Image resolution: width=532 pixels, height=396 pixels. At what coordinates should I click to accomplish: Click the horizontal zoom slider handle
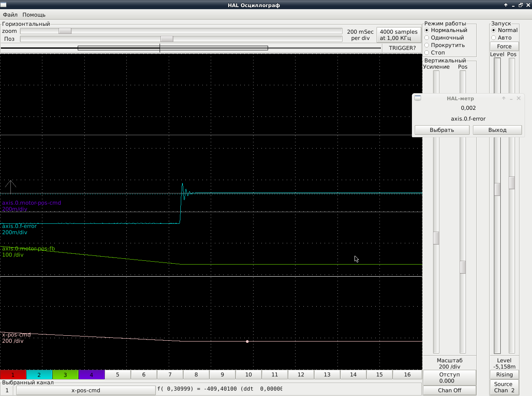coord(65,31)
